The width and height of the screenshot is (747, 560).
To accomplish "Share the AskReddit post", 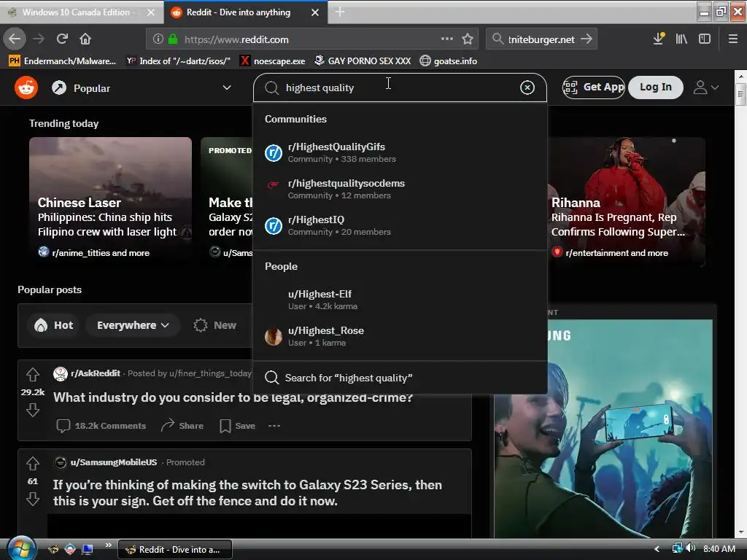I will (x=182, y=426).
